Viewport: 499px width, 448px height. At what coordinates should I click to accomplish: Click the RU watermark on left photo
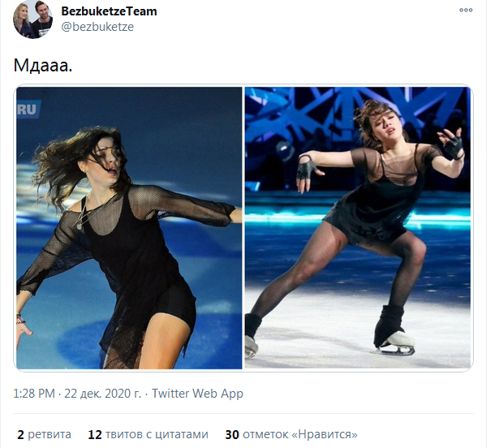coord(28,110)
